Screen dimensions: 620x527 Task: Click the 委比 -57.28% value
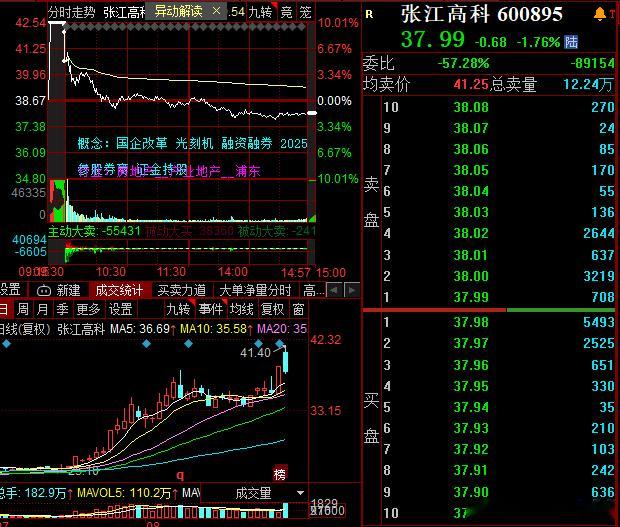463,63
